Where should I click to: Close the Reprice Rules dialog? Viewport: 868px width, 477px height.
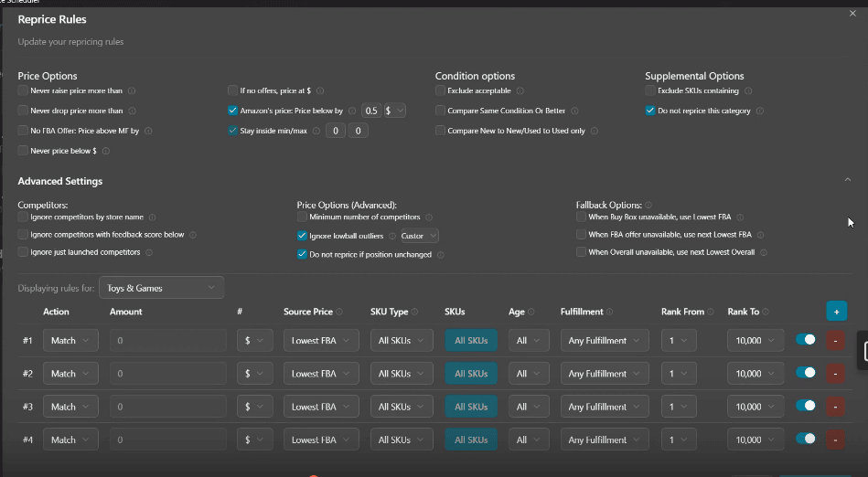(x=853, y=14)
